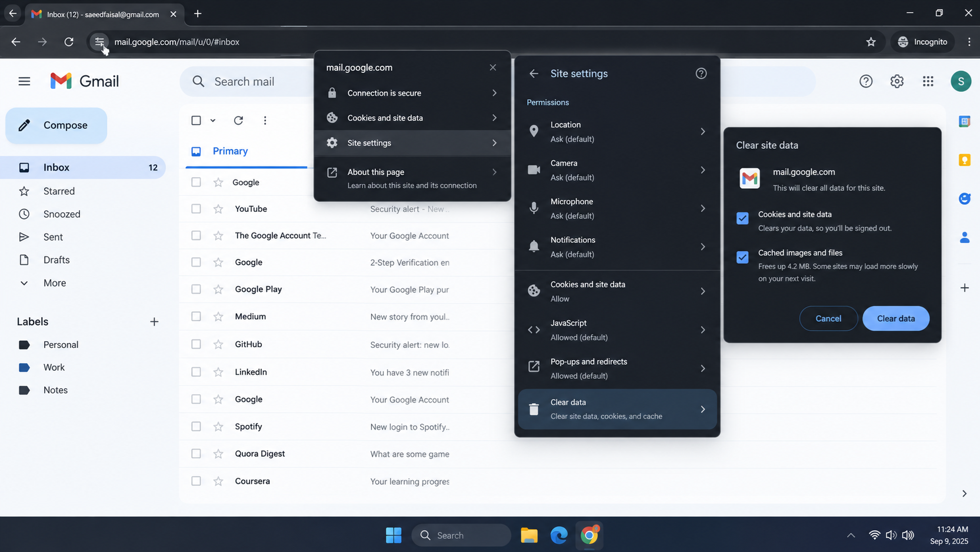
Task: Open the Google apps grid
Action: click(928, 81)
